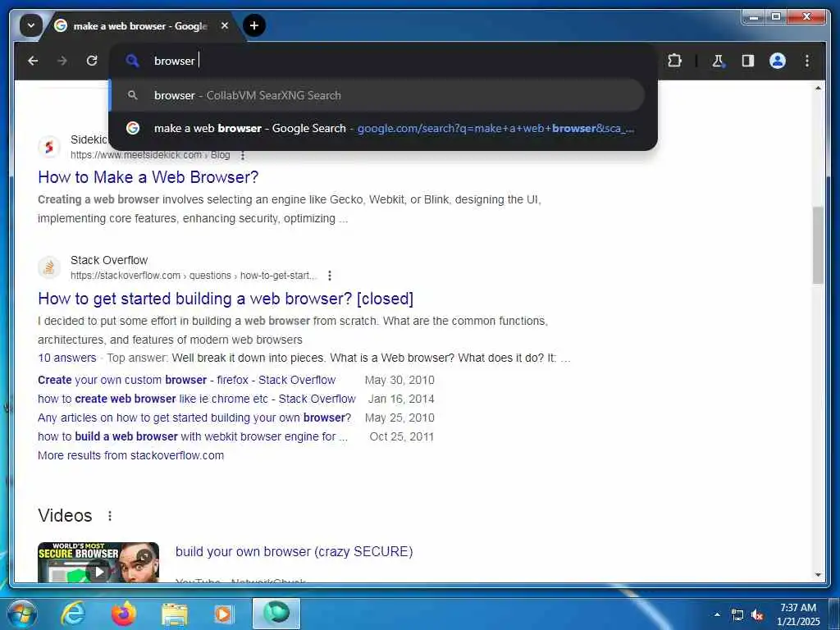Screen dimensions: 840x630
Task: Show hidden tray icons arrow
Action: pyautogui.click(x=717, y=614)
